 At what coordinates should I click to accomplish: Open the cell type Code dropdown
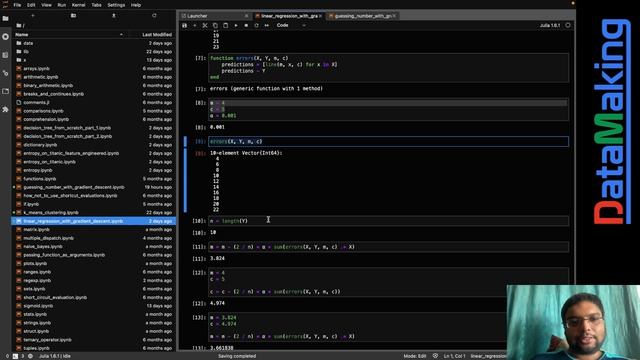pos(291,25)
